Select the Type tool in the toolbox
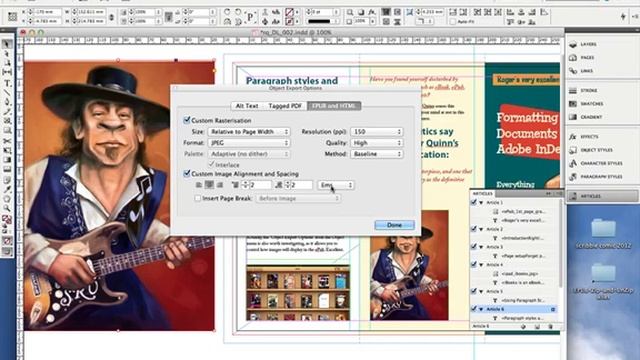Image resolution: width=640 pixels, height=360 pixels. click(7, 83)
